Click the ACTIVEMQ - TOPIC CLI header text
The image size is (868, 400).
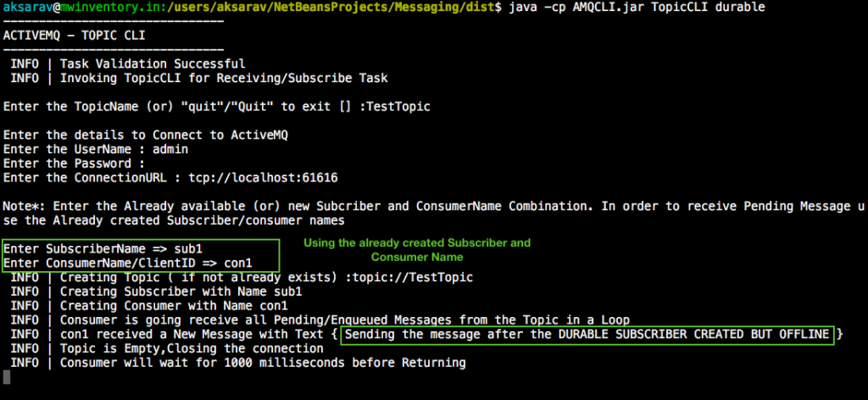pos(75,36)
